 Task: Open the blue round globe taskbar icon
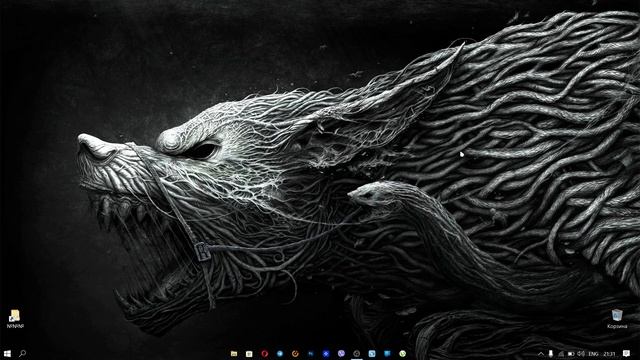[x=280, y=353]
